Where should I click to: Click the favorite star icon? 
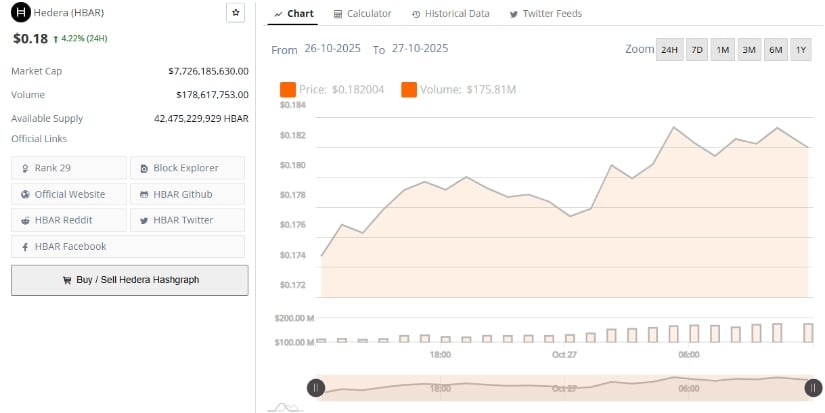235,13
